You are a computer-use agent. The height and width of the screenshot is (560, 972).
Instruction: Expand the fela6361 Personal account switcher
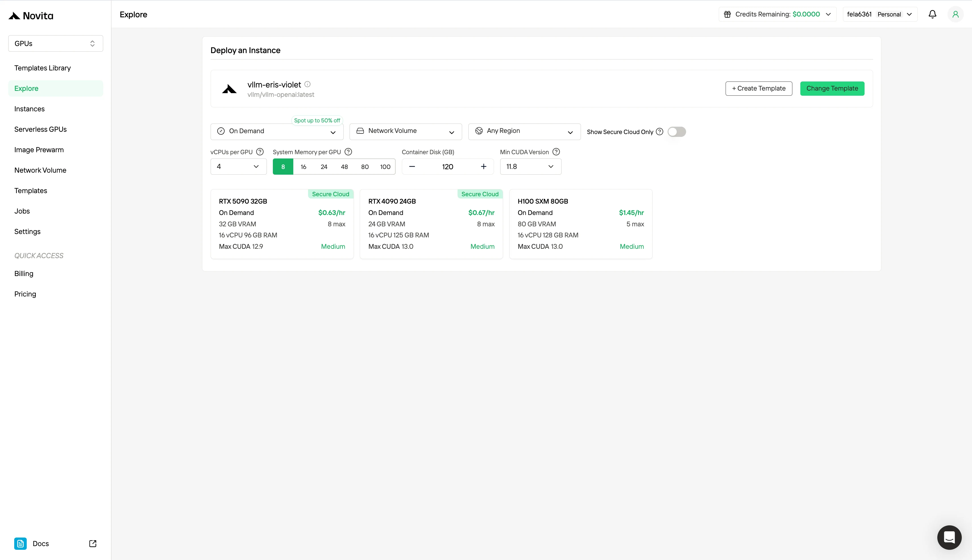(x=880, y=14)
